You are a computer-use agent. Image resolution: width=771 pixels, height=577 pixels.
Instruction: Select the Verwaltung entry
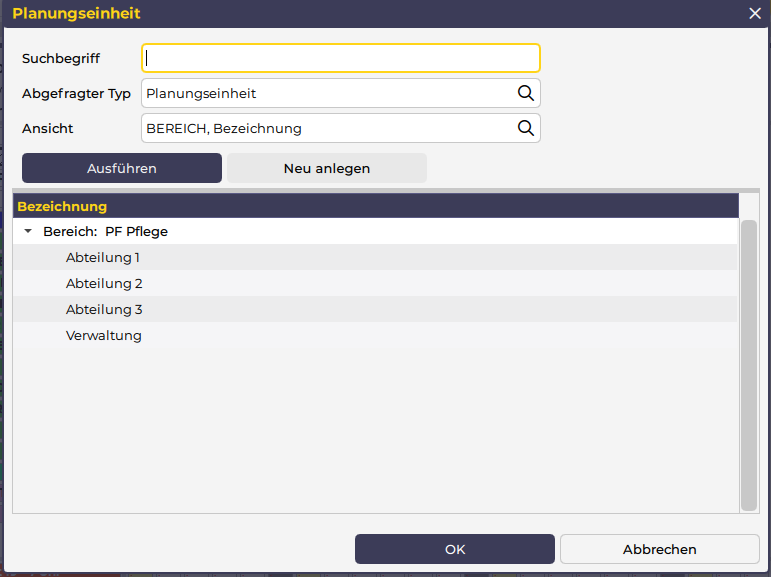[104, 335]
